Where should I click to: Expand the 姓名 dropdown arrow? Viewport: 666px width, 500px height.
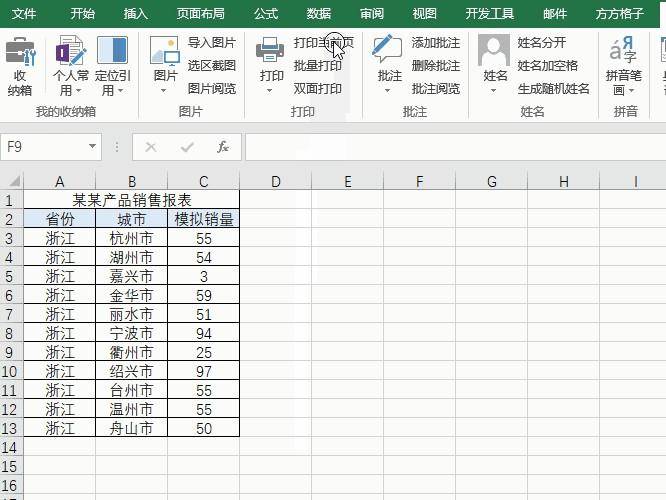494,90
